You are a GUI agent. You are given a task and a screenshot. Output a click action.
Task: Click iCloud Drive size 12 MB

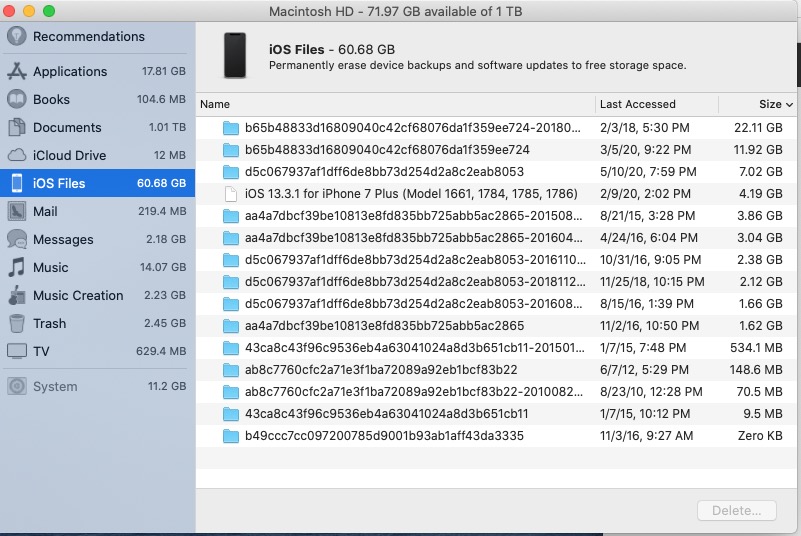(x=170, y=155)
